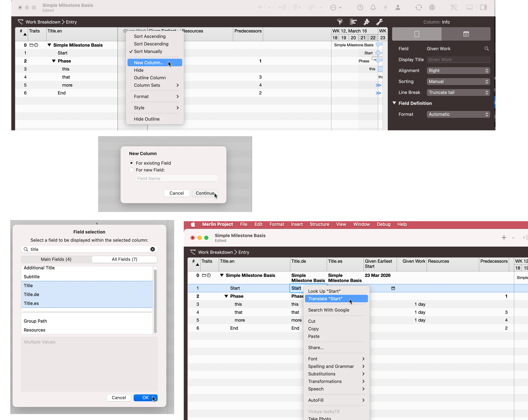Screen dimensions: 528x420
Task: Toggle the bottom panel layout icon
Action: 469,7
